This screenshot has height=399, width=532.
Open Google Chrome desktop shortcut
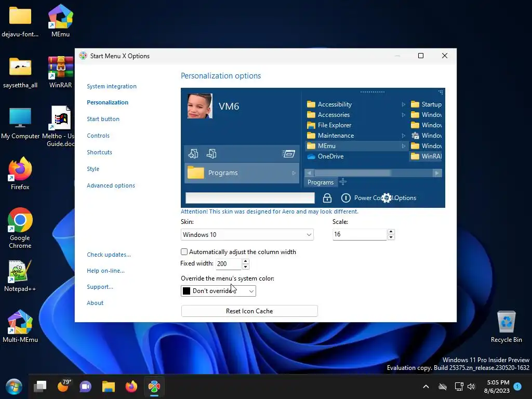20,228
